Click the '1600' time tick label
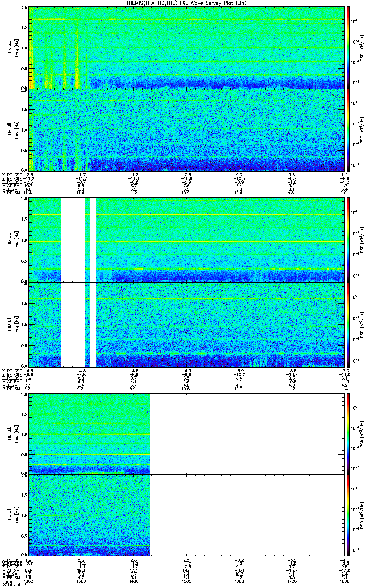 click(239, 581)
